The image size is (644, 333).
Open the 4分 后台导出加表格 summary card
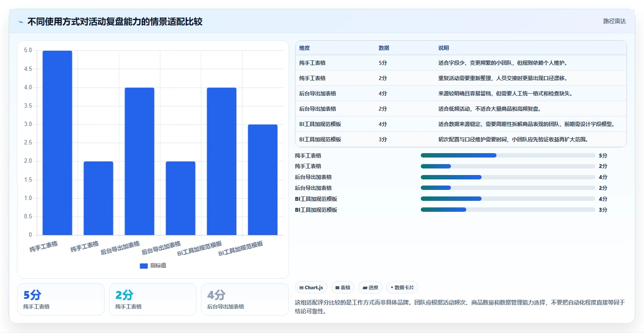(x=245, y=299)
